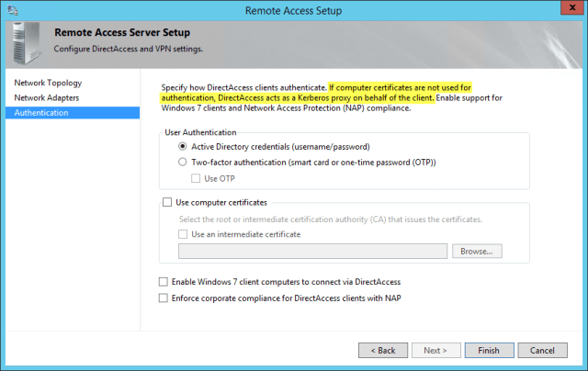Click Finish to complete setup
The image size is (588, 371).
[489, 350]
